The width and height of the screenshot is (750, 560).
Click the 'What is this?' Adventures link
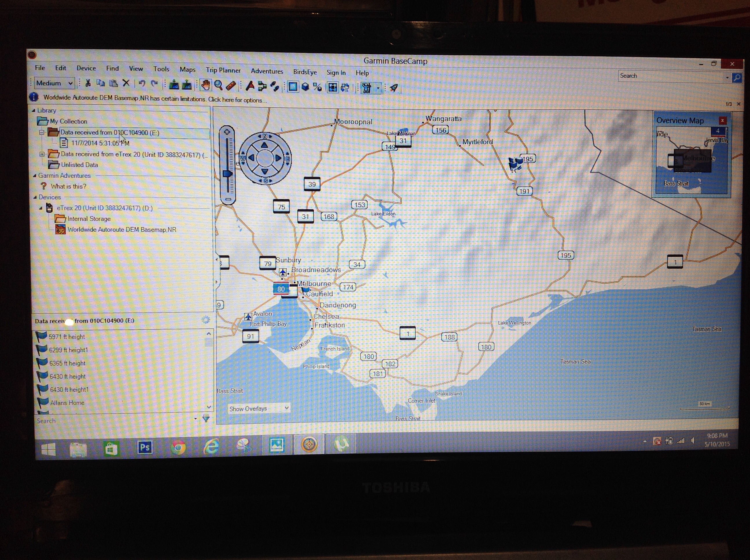[69, 186]
